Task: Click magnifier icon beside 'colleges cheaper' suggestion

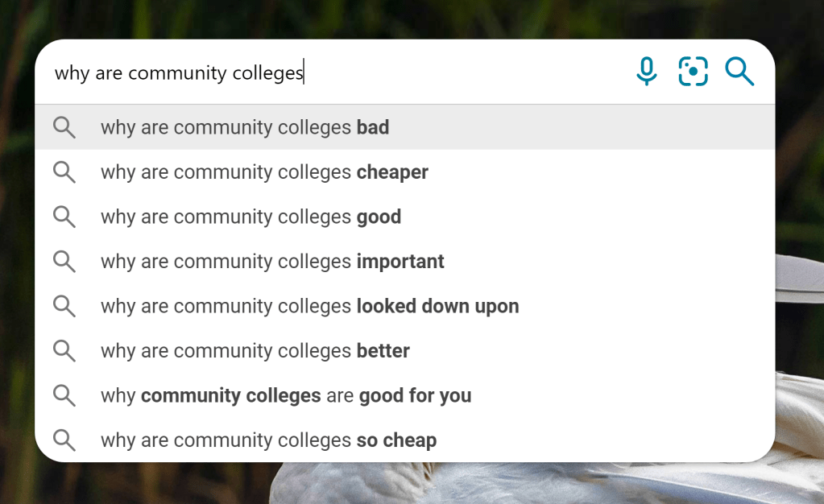Action: (64, 172)
